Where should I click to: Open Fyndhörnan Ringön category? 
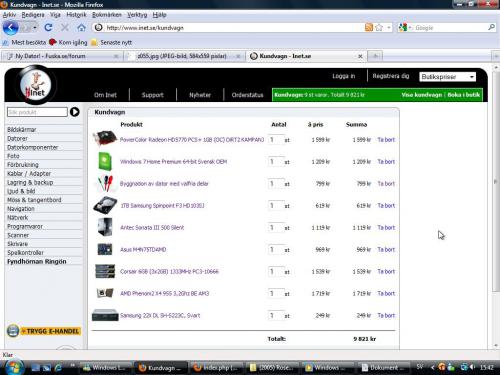37,261
